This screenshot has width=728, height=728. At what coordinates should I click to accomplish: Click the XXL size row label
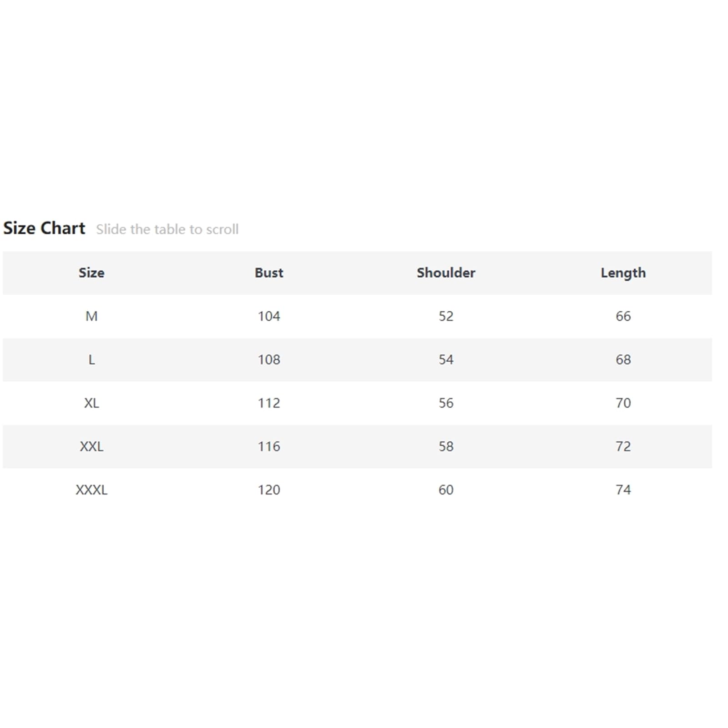pos(91,446)
